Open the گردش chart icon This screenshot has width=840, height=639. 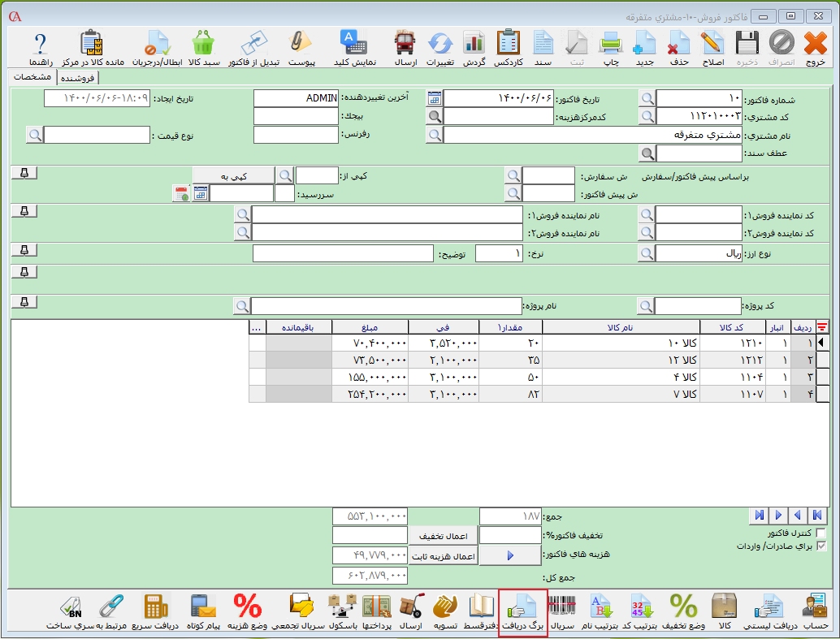(474, 47)
